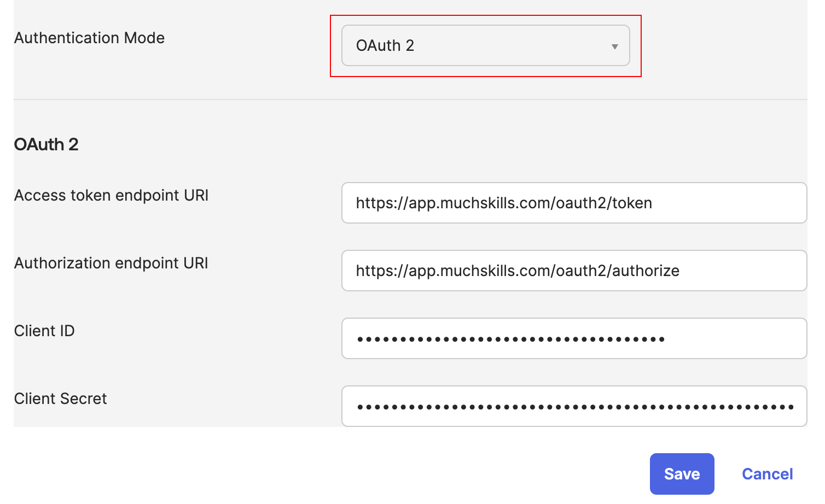Viewport: 825px width, 504px height.
Task: Click the Client Secret label
Action: [x=60, y=398]
